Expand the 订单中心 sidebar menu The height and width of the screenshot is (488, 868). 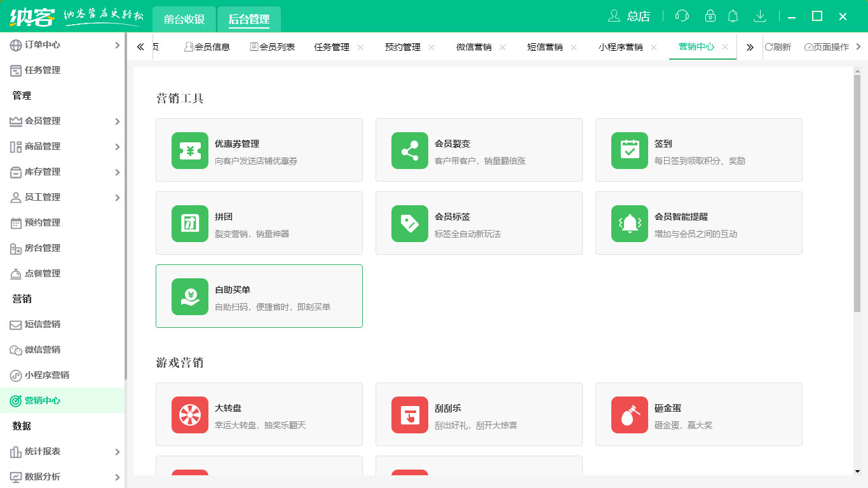pos(117,45)
